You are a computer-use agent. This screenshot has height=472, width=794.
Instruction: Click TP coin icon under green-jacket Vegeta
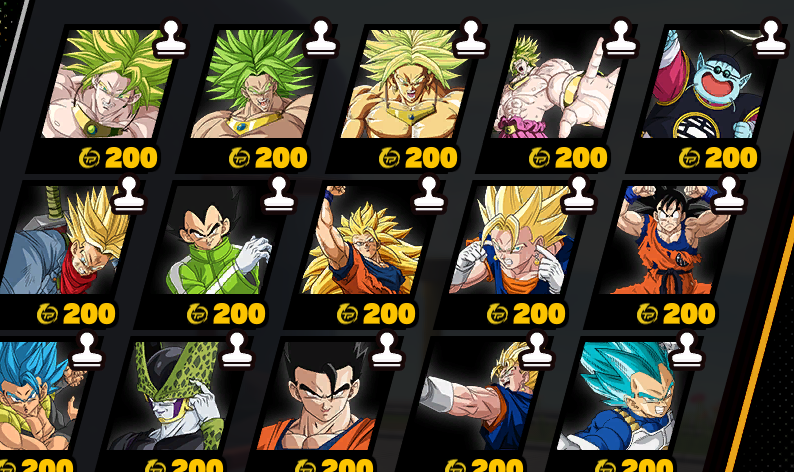pos(197,314)
